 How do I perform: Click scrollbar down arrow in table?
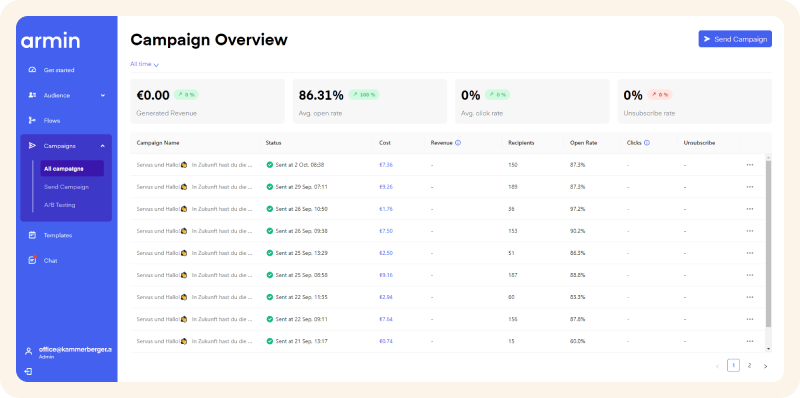click(769, 349)
